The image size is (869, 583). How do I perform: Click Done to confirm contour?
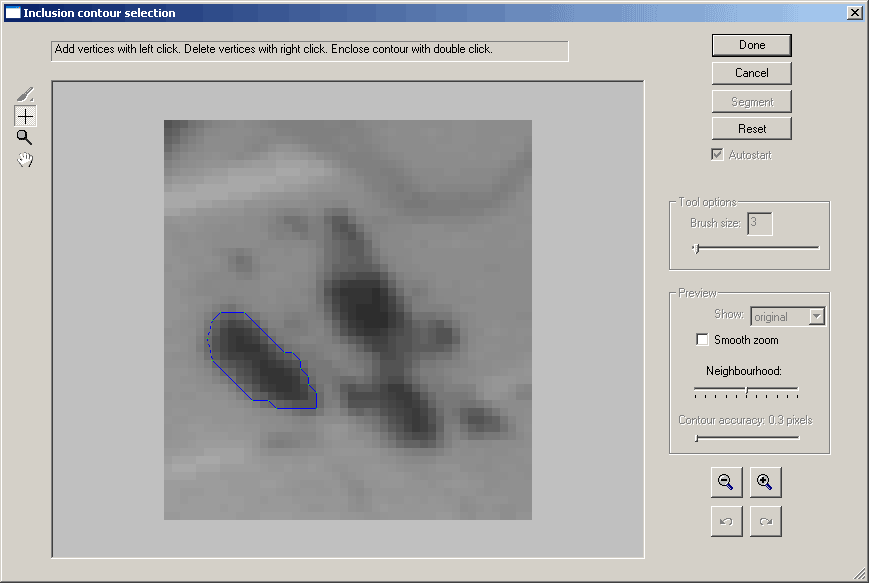pos(752,45)
